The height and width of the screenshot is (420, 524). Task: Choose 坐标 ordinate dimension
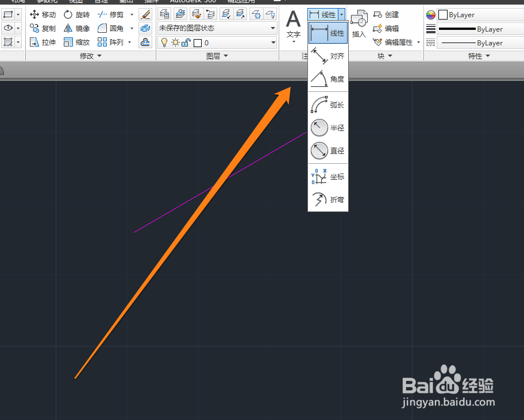point(328,176)
